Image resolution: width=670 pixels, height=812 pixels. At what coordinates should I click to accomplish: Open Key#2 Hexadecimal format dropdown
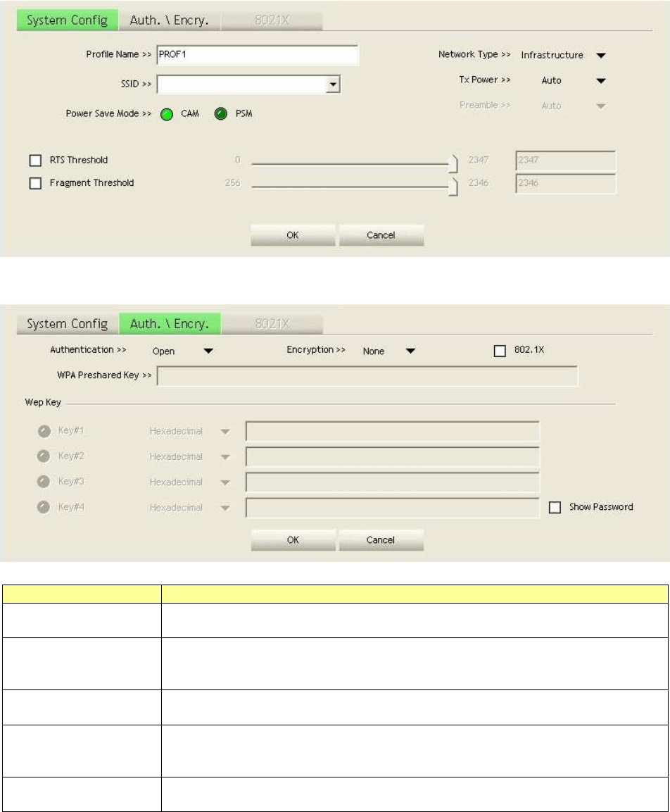pyautogui.click(x=225, y=457)
